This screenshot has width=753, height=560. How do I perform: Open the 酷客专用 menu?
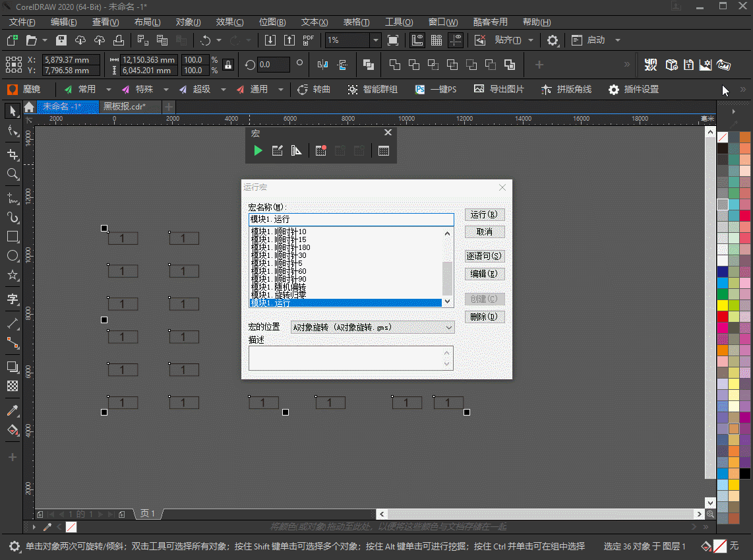point(490,22)
